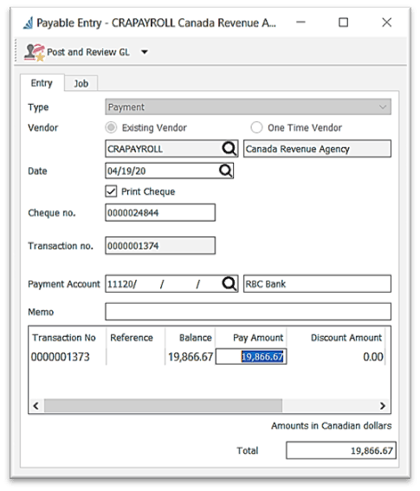Uncheck the Print Cheque checkbox
Image resolution: width=420 pixels, height=491 pixels.
click(111, 191)
